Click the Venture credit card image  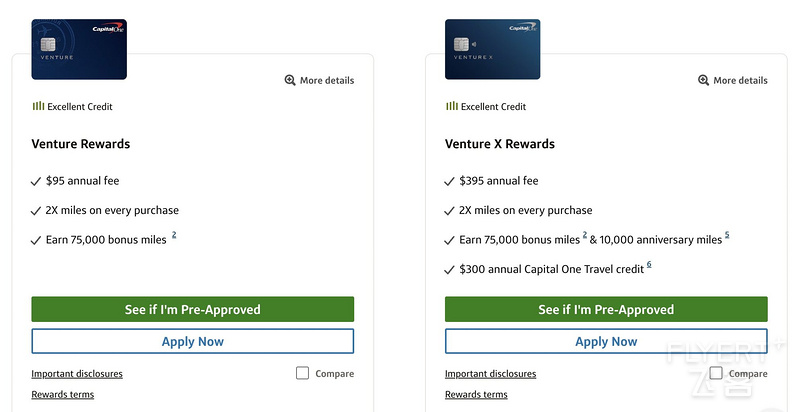click(x=79, y=49)
